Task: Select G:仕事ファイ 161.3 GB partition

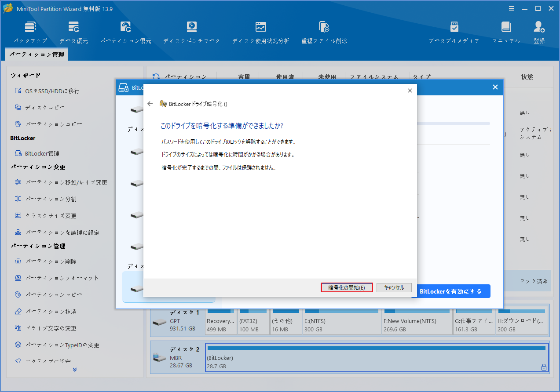Action: click(474, 321)
